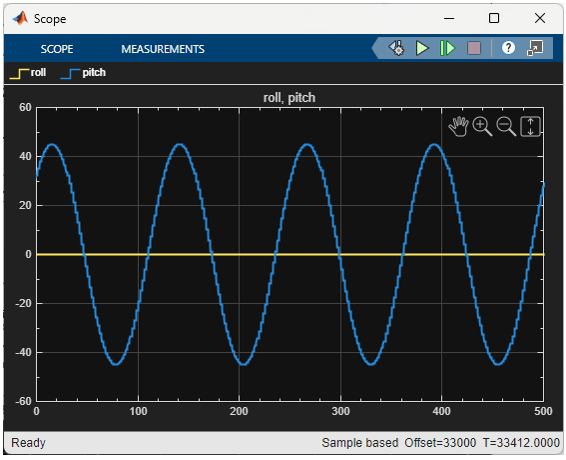
Task: Click the blue pitch legend line swatch
Action: click(71, 74)
